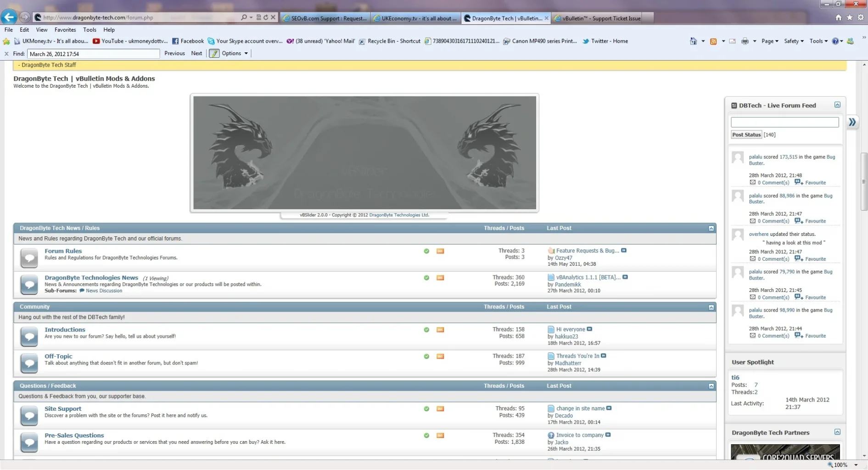Viewport: 868px width, 470px height.
Task: Click orange feed icon for Off-Topic row
Action: [x=440, y=356]
